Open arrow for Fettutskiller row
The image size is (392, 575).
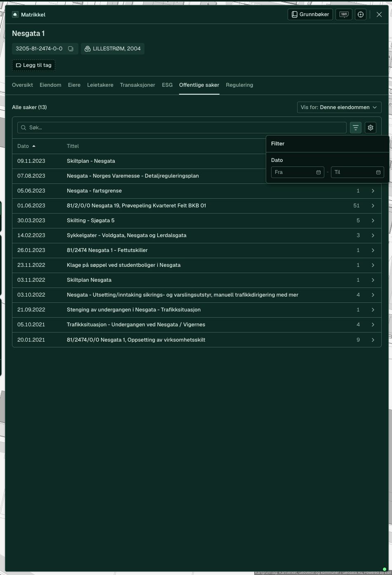coord(373,250)
